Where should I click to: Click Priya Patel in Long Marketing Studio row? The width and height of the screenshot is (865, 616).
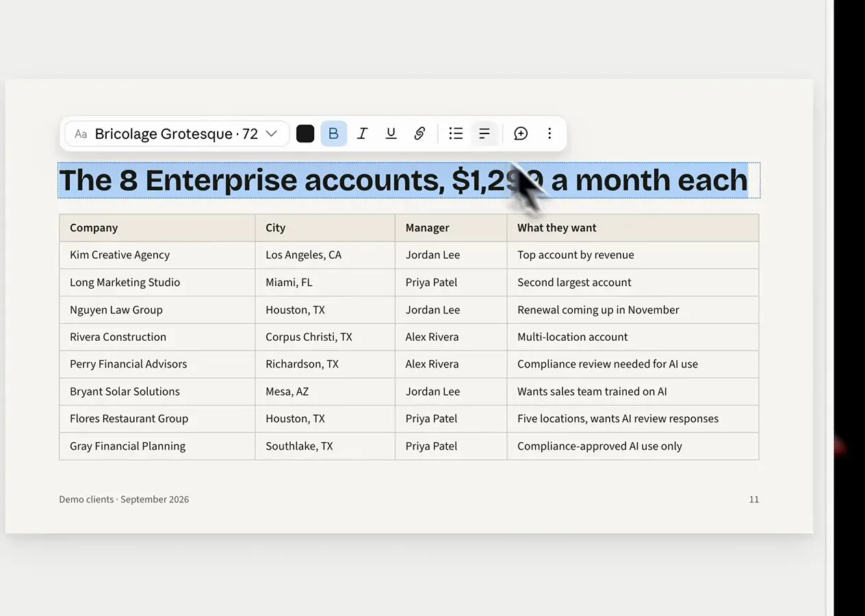[x=451, y=283]
